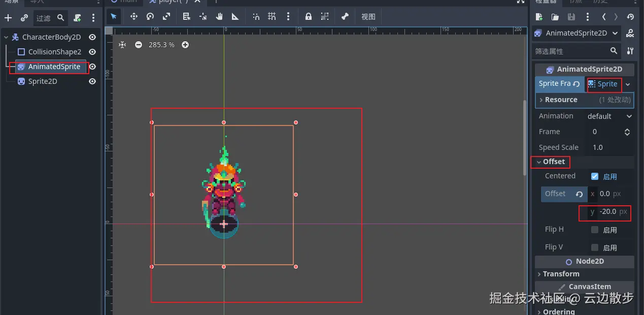Open the 视图 view menu
Viewport: 644px width, 315px height.
pyautogui.click(x=368, y=16)
